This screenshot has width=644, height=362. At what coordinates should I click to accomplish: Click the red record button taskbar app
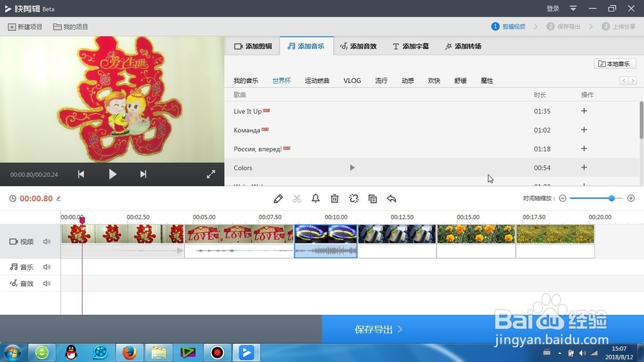(x=217, y=352)
